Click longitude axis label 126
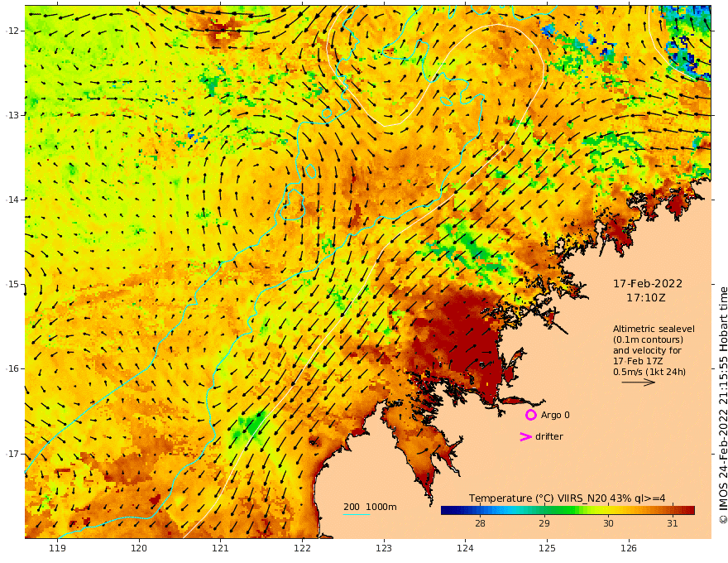This screenshot has height=563, width=728. click(629, 548)
